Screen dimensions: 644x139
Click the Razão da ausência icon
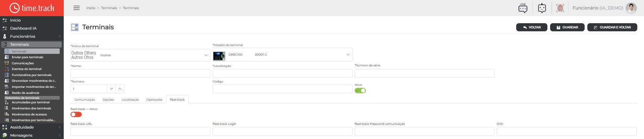7,93
